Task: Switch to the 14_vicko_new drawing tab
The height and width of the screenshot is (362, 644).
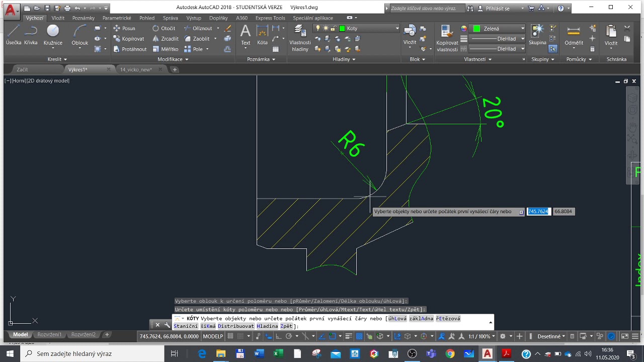Action: 136,69
